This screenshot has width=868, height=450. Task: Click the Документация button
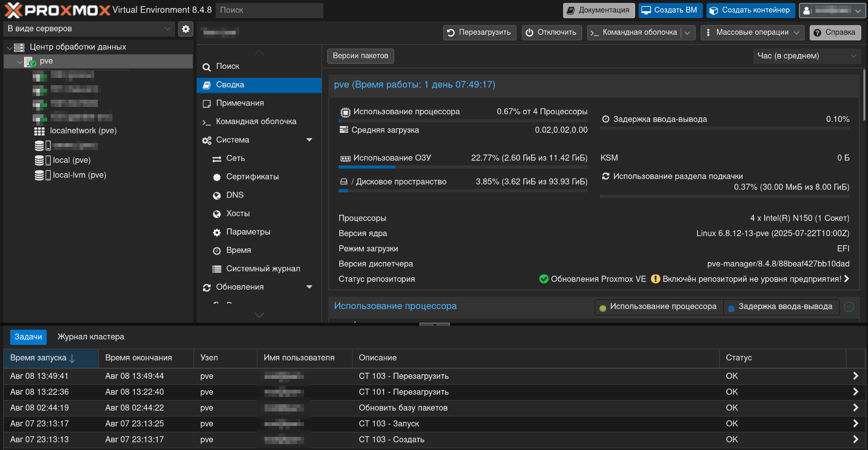coord(598,10)
